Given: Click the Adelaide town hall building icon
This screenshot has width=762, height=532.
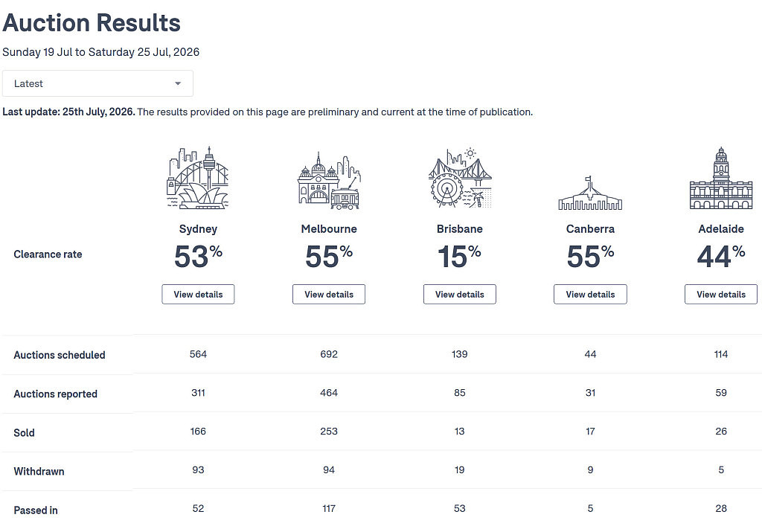Looking at the screenshot, I should 720,178.
